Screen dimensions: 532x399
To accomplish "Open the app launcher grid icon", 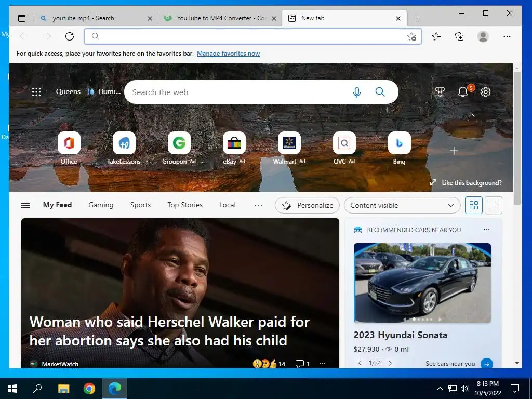I will tap(36, 92).
